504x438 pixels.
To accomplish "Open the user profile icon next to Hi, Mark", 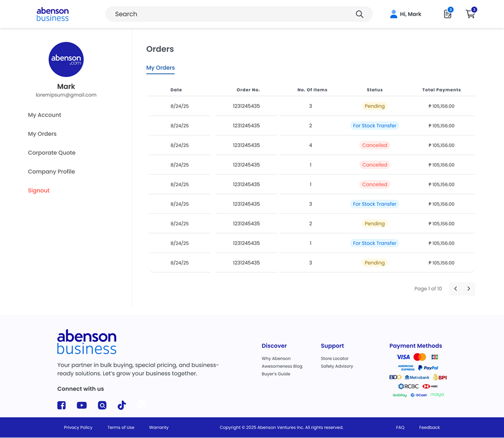I will (394, 14).
